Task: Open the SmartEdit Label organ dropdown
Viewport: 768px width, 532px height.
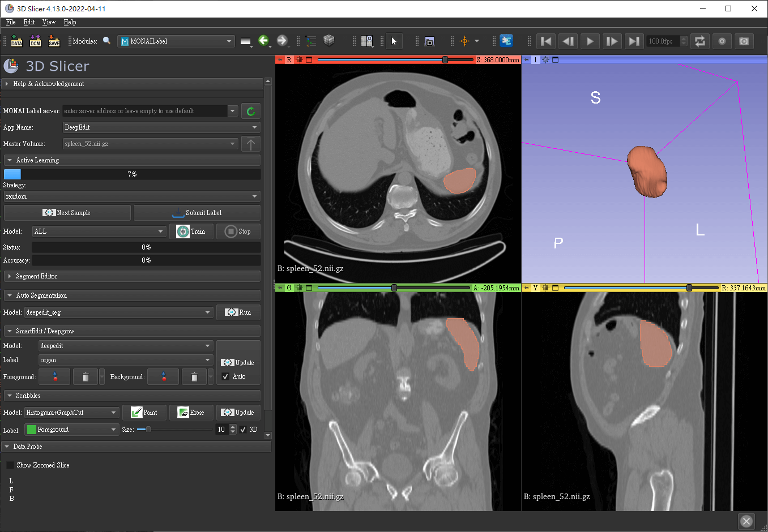Action: pos(126,360)
